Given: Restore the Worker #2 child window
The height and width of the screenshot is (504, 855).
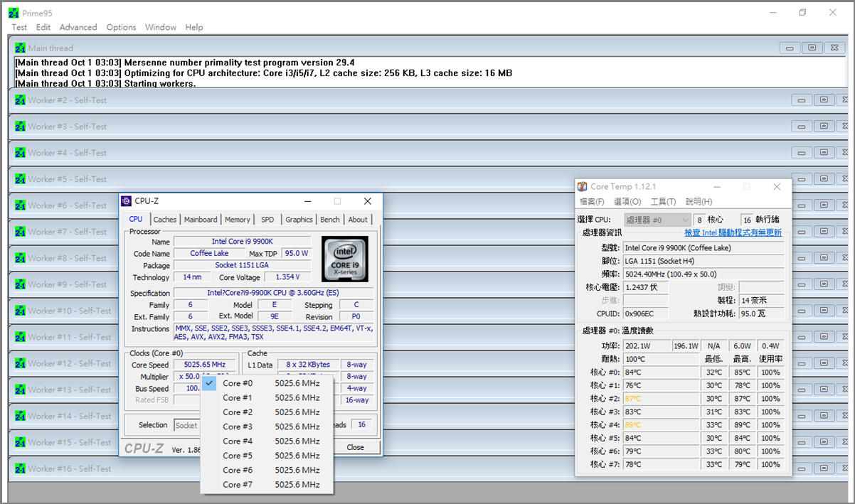Looking at the screenshot, I should point(824,100).
